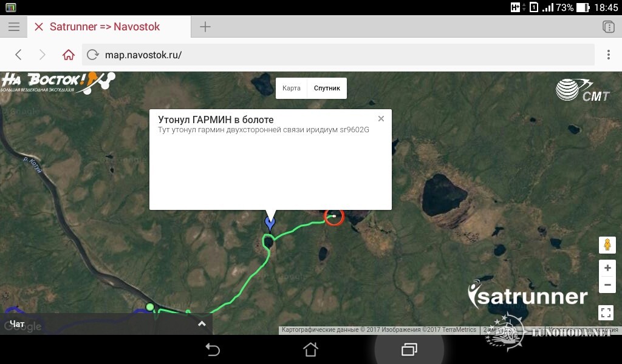The height and width of the screenshot is (364, 622).
Task: Close the Утонул ГАРМИН info popup
Action: [x=381, y=118]
